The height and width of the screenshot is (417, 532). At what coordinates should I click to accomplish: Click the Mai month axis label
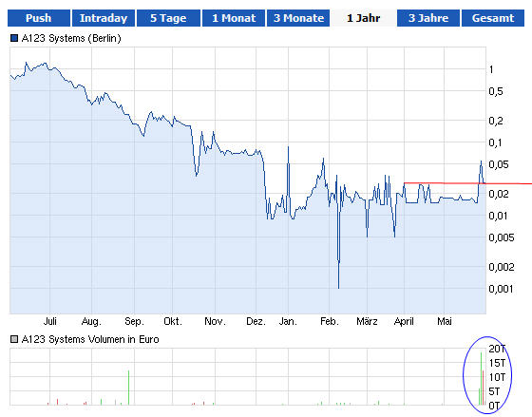tap(445, 321)
